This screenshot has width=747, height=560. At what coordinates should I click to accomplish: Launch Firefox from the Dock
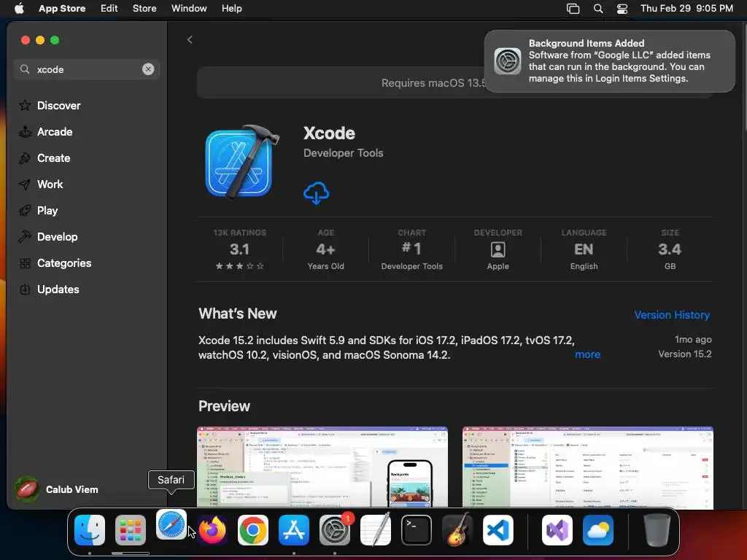coord(212,530)
